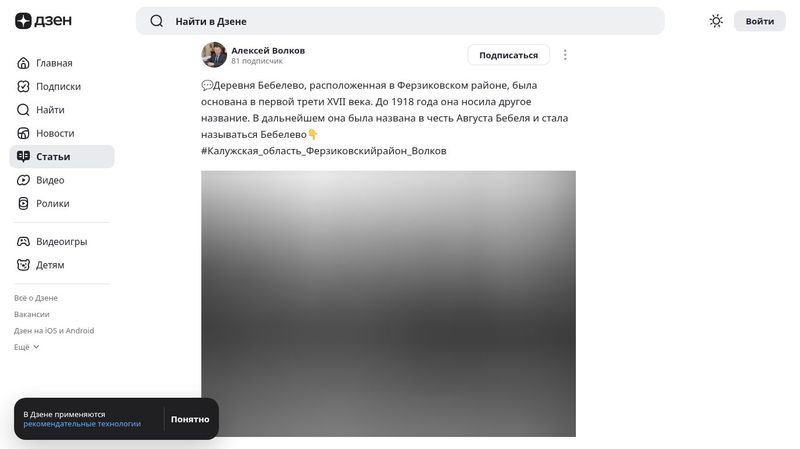Expand the Ещё footer menu
The height and width of the screenshot is (449, 800).
tap(27, 347)
